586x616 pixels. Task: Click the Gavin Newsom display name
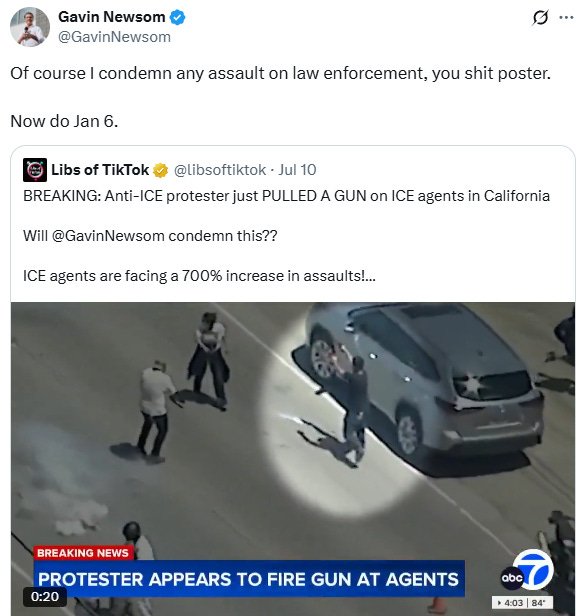pyautogui.click(x=112, y=17)
